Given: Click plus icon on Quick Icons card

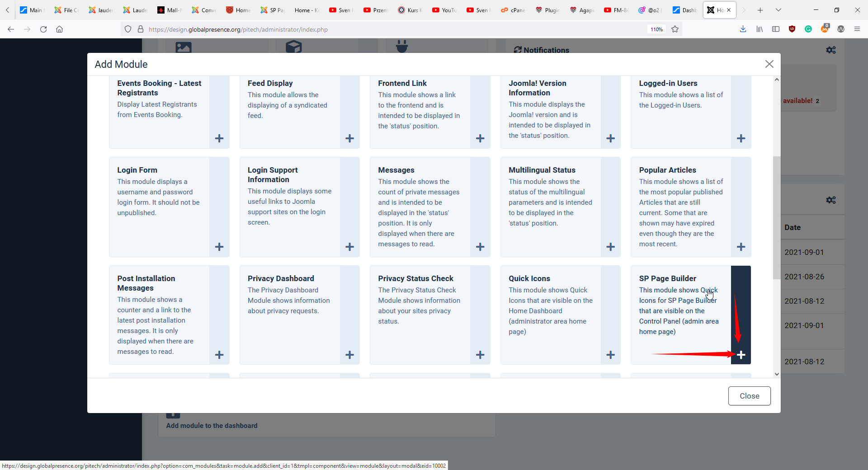Looking at the screenshot, I should click(610, 355).
